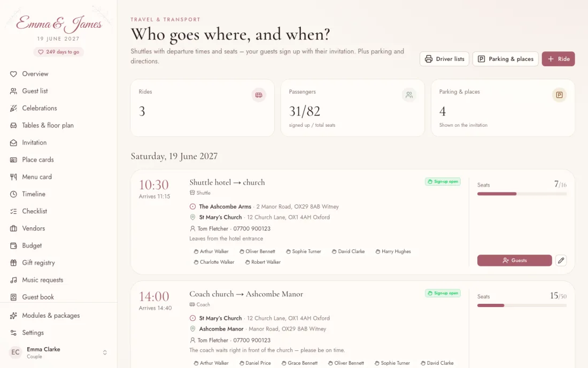Select guest chip Charlotte Walker
Viewport: 588px width, 368px height.
[214, 262]
